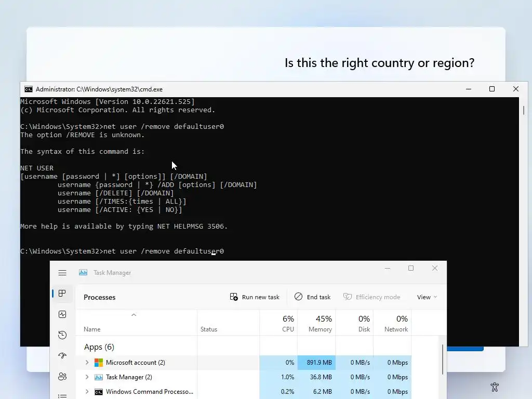The width and height of the screenshot is (532, 399).
Task: Minimize the cmd.exe window
Action: [469, 89]
